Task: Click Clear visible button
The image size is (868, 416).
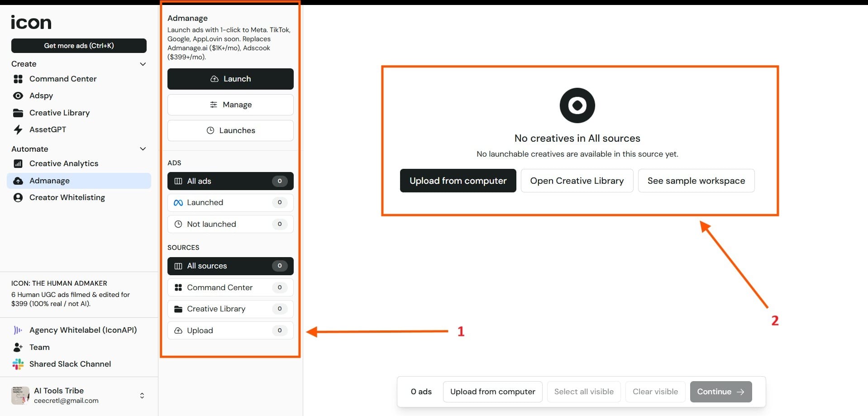Action: click(x=655, y=392)
